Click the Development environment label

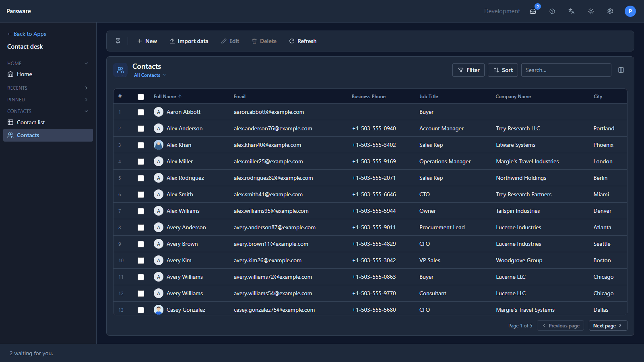[x=502, y=11]
